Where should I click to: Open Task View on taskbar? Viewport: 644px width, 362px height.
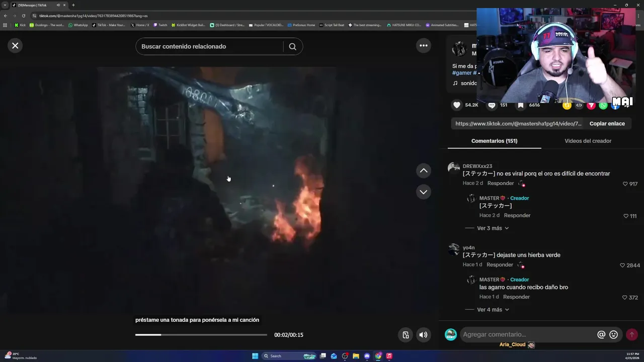tap(323, 356)
